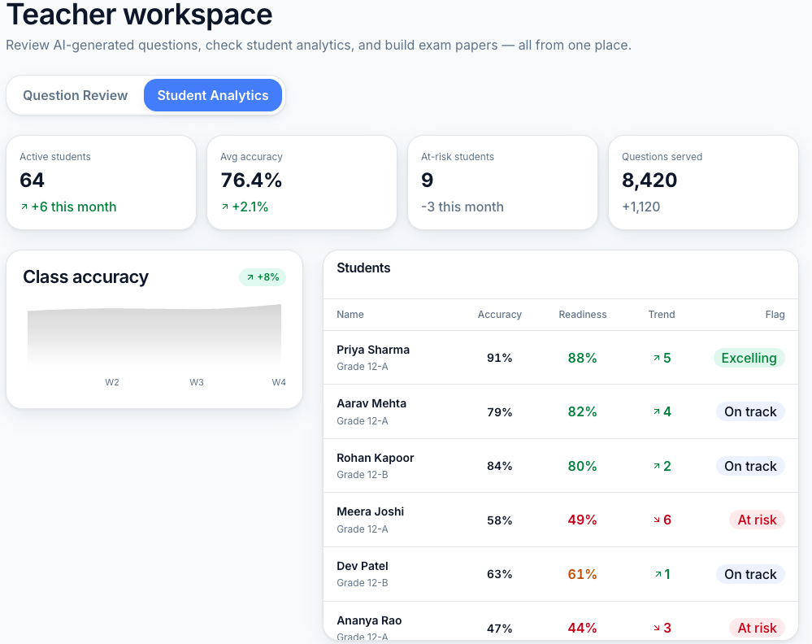
Task: Click Ananya Rao's At risk flag
Action: 757,628
